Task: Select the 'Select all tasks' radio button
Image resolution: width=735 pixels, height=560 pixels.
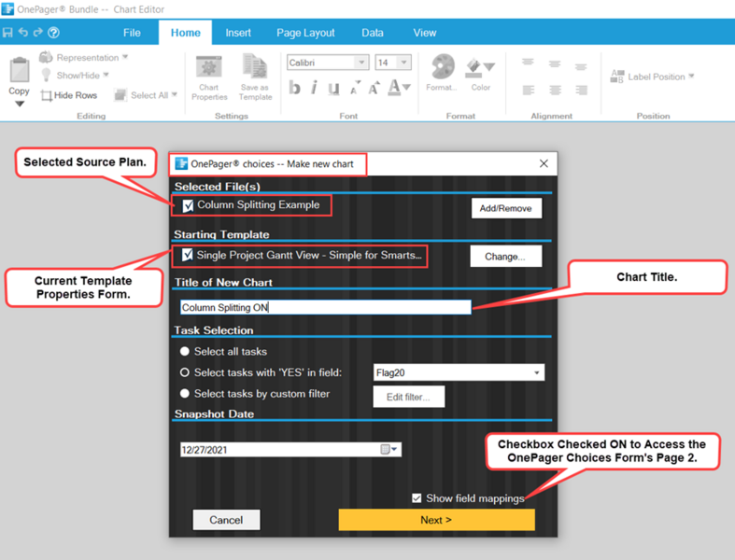Action: click(185, 352)
